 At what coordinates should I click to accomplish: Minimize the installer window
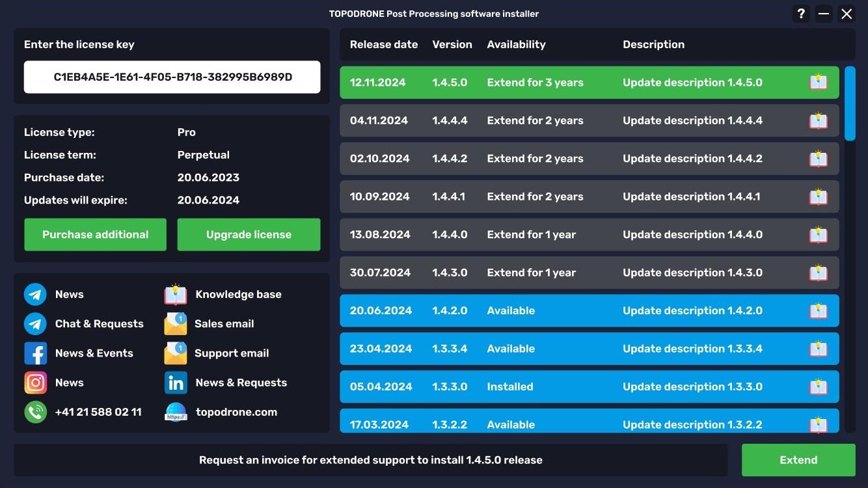point(824,14)
